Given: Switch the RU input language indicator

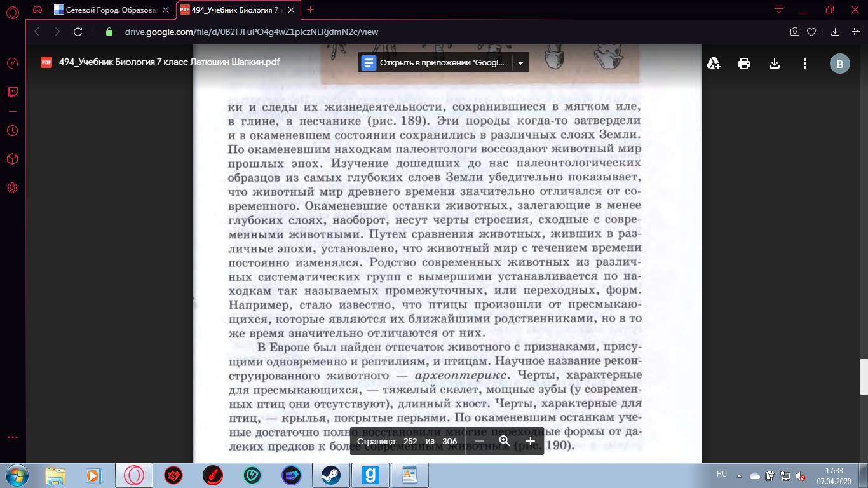Looking at the screenshot, I should pos(722,474).
